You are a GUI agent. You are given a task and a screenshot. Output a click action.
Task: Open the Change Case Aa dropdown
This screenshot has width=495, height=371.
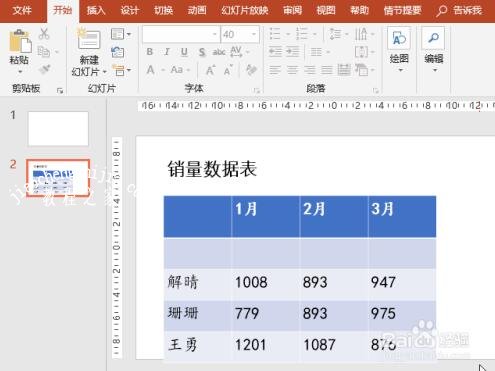180,70
